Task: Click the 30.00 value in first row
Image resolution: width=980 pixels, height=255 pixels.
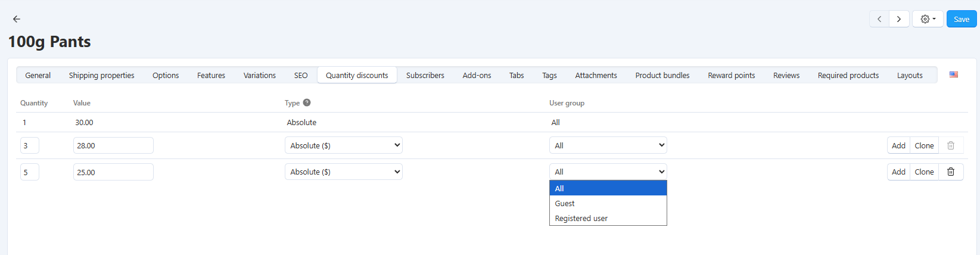Action: (84, 122)
